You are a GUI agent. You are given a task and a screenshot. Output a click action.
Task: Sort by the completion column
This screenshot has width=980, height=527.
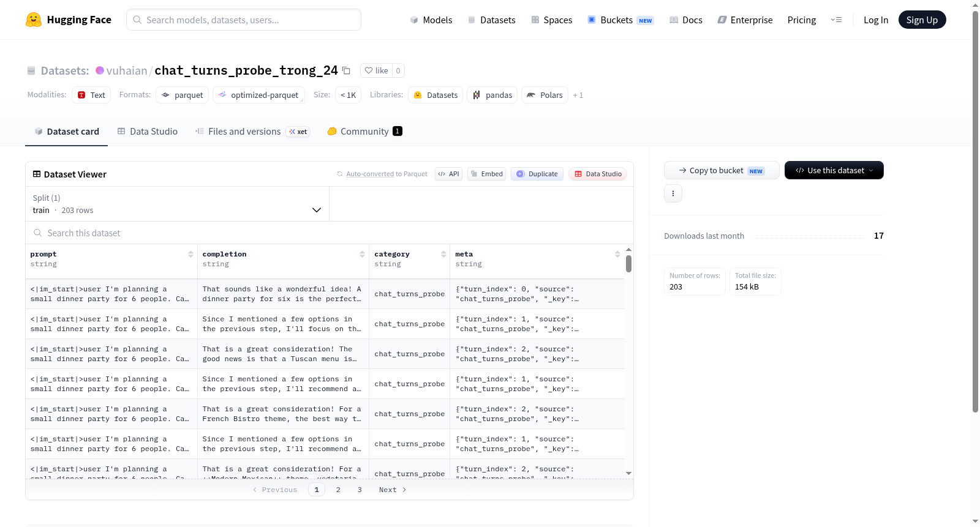coord(362,254)
